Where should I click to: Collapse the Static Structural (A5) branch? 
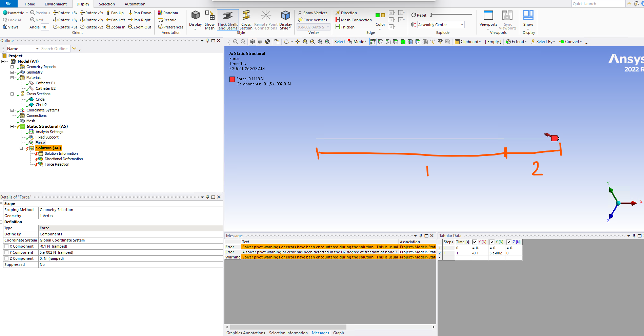click(x=12, y=126)
